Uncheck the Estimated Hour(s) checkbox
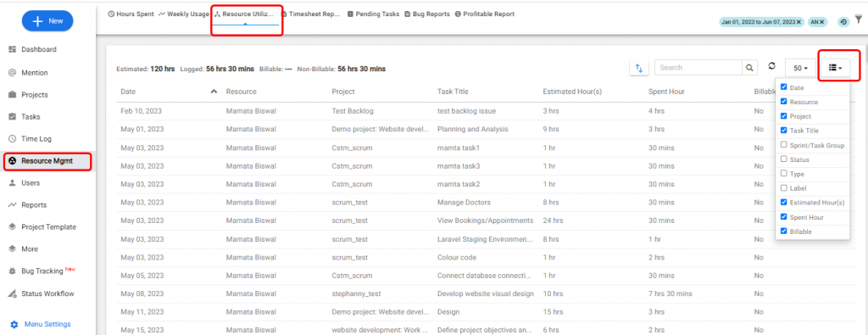 (x=784, y=202)
